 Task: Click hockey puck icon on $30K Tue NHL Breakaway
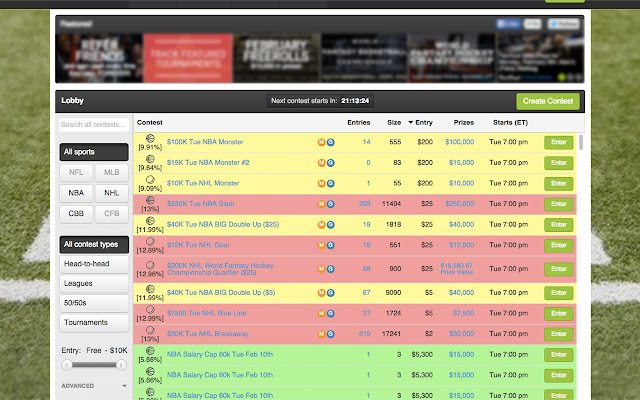click(150, 330)
